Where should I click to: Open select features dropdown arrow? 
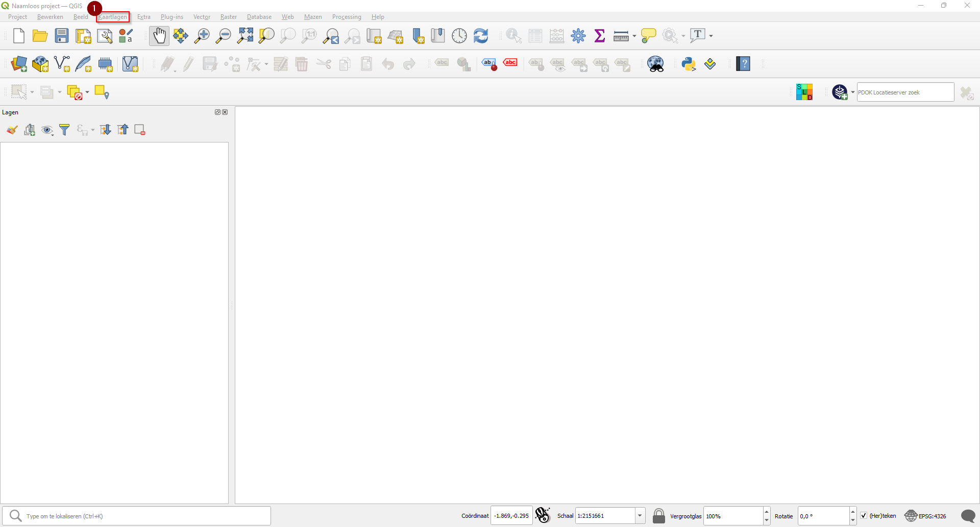coord(32,92)
